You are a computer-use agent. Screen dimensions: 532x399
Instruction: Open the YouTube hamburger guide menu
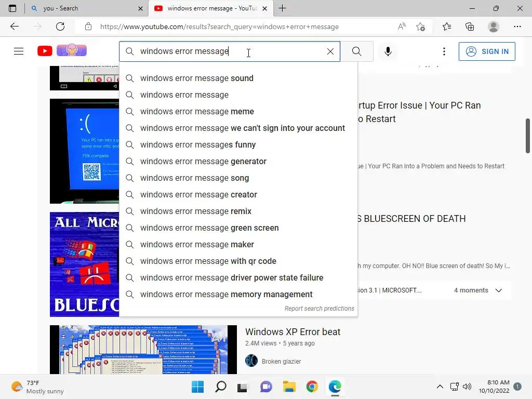tap(19, 51)
